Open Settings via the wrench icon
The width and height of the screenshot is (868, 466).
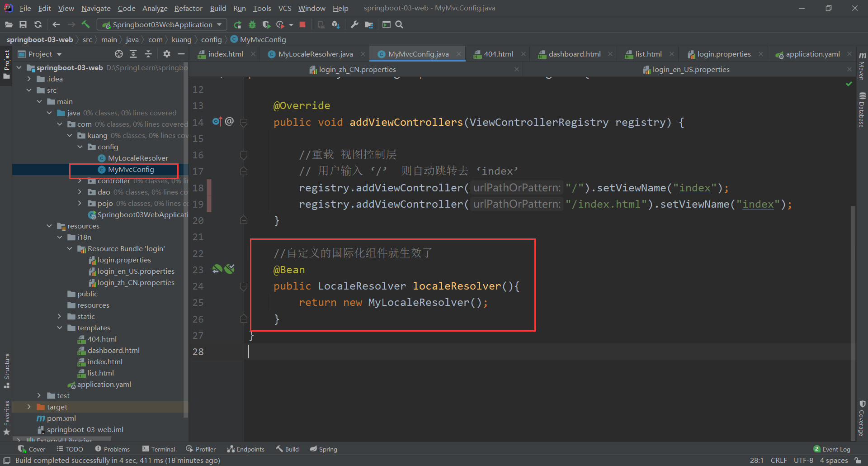coord(354,24)
